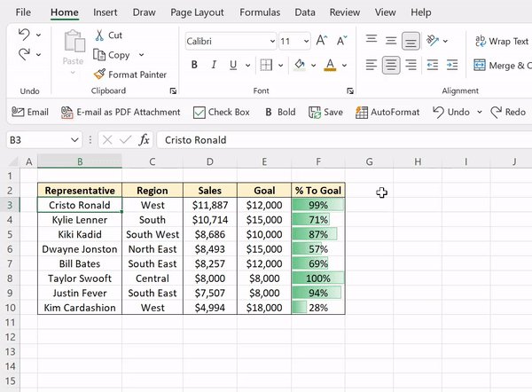Click the Insert Function fx icon

click(x=144, y=140)
